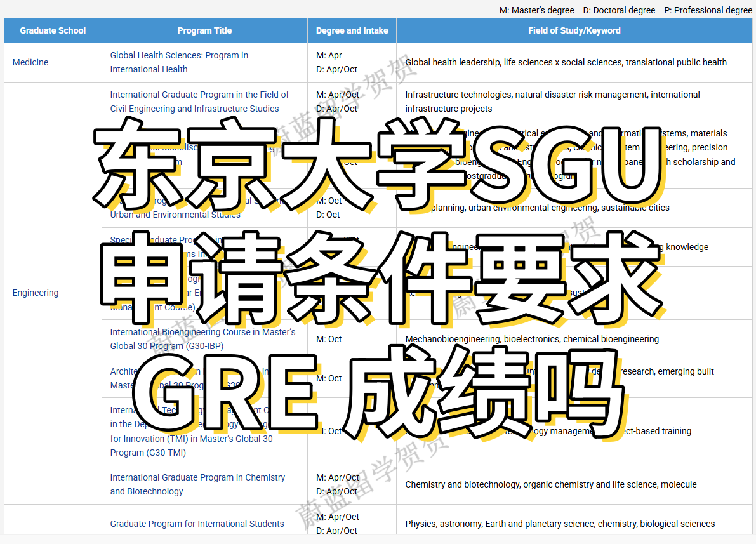The image size is (756, 544).
Task: Click Urban Studies row 'M: Oct D: Oct' cell
Action: 352,208
